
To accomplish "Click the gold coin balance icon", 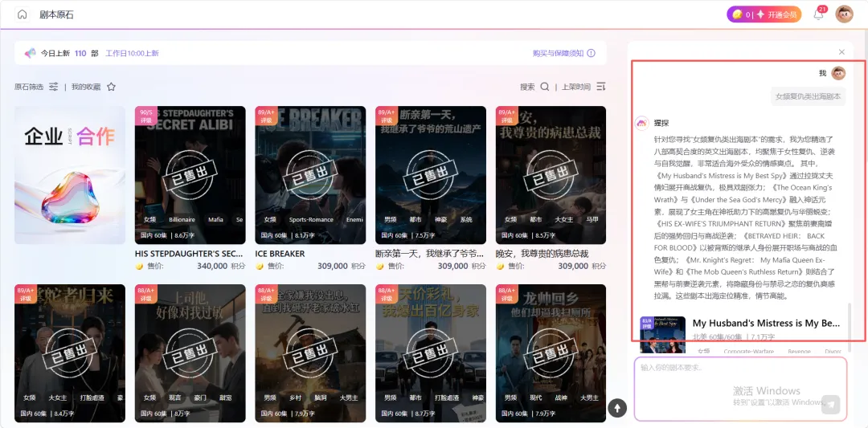I will click(x=737, y=15).
